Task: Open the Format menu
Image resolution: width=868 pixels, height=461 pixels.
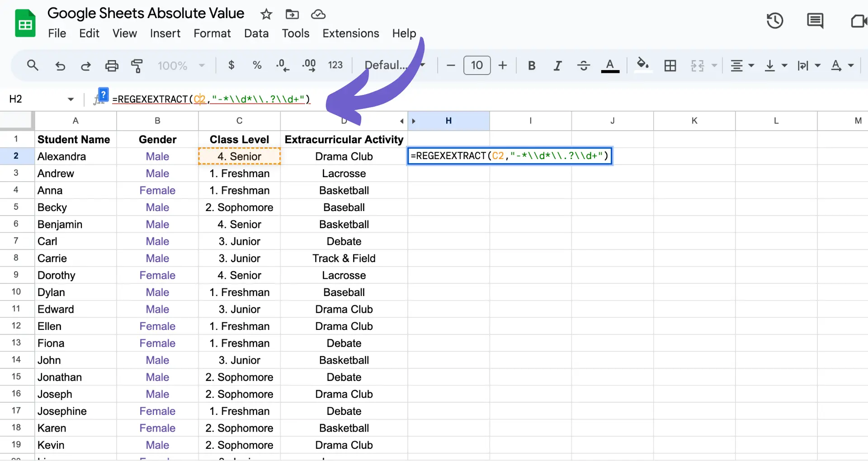Action: tap(212, 33)
